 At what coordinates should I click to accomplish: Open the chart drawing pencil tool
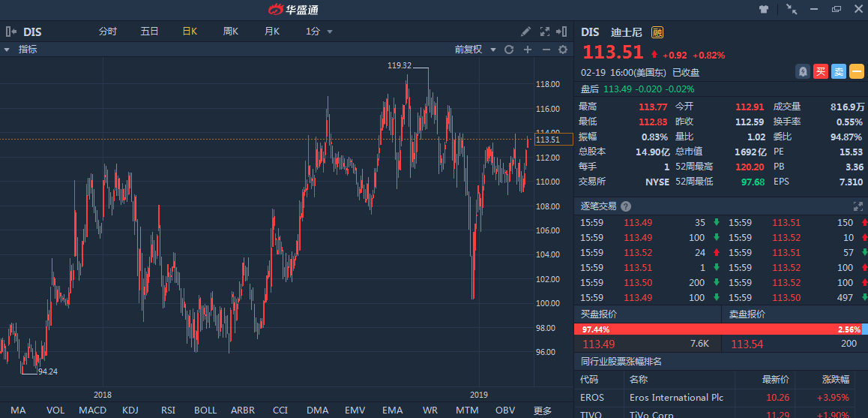click(x=526, y=32)
